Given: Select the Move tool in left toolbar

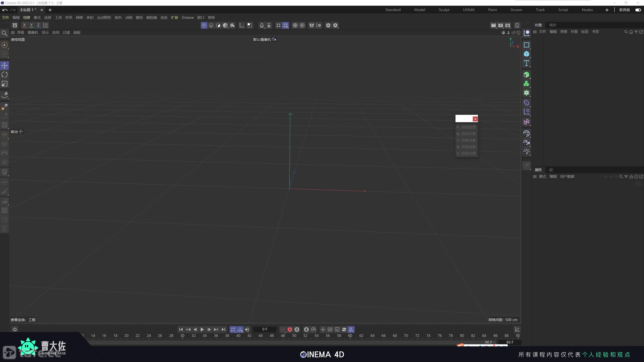Looking at the screenshot, I should click(x=5, y=66).
